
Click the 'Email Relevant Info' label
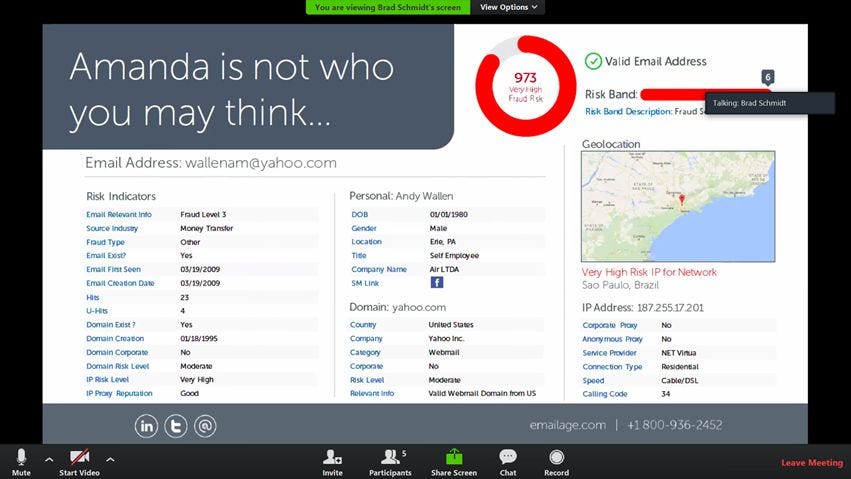point(119,214)
